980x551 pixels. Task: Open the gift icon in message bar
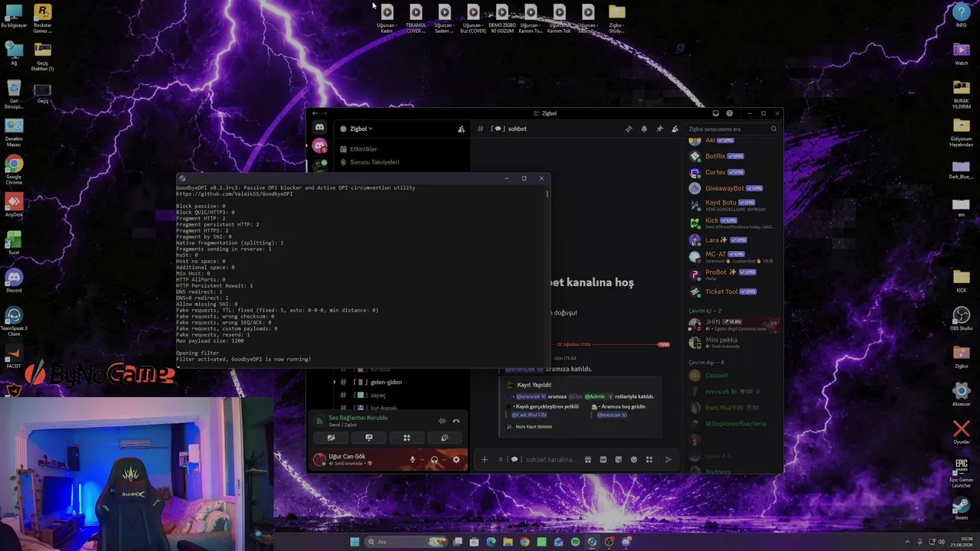pos(588,459)
